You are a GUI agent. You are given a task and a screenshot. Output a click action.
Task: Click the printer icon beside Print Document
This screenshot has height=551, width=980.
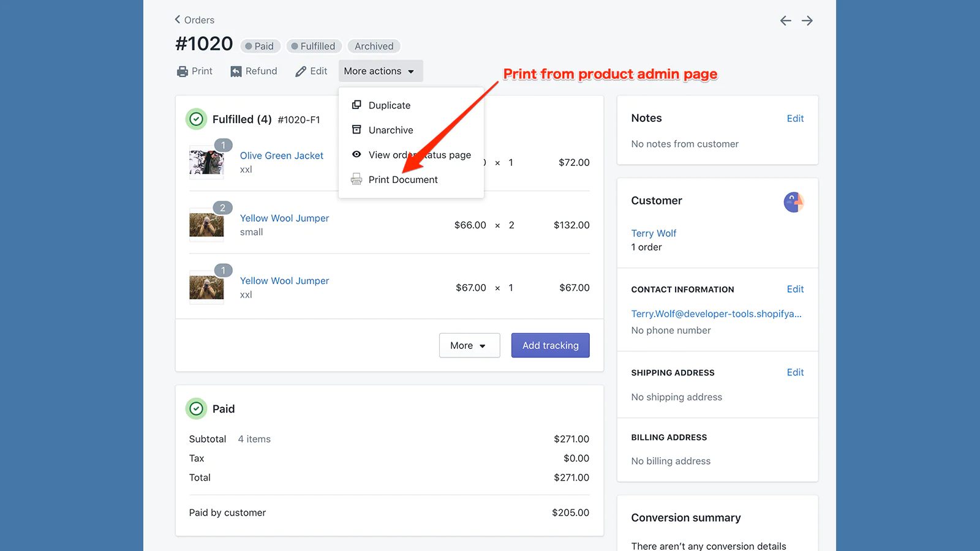tap(356, 179)
